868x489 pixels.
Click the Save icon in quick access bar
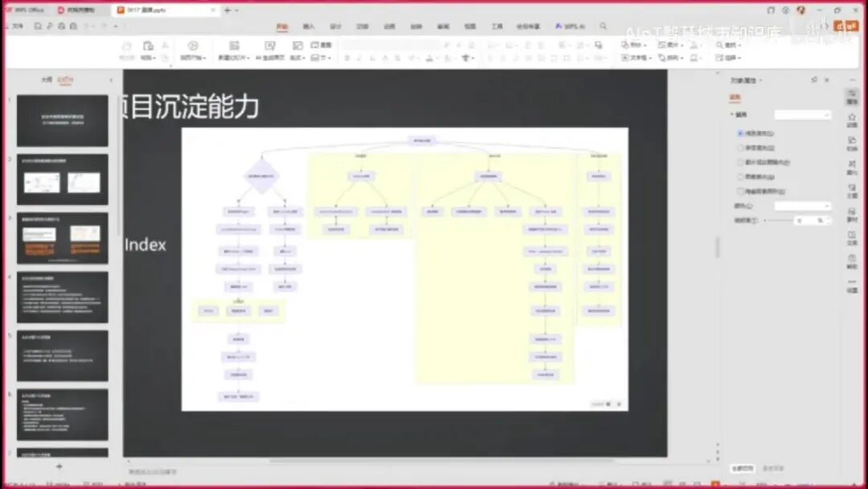click(x=38, y=26)
